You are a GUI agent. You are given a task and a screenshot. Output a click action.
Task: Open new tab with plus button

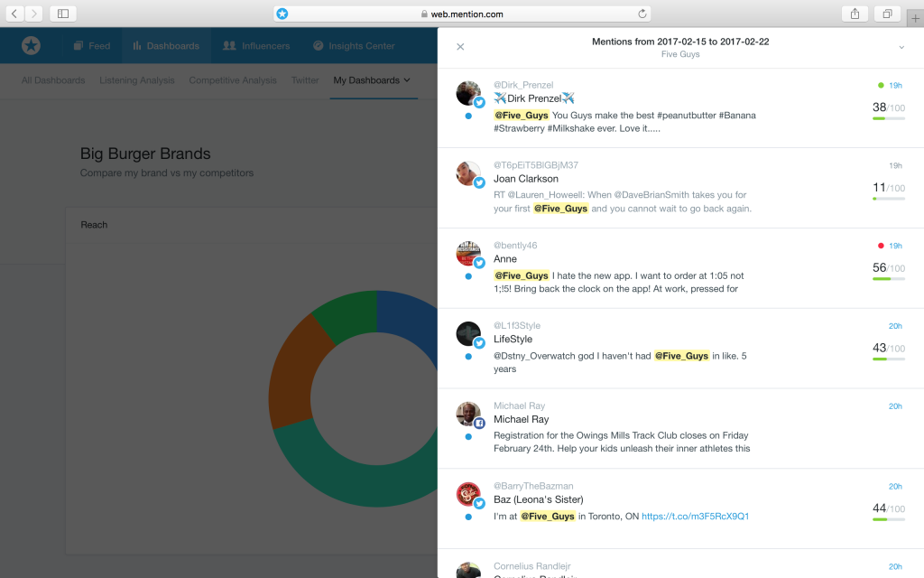click(x=915, y=18)
